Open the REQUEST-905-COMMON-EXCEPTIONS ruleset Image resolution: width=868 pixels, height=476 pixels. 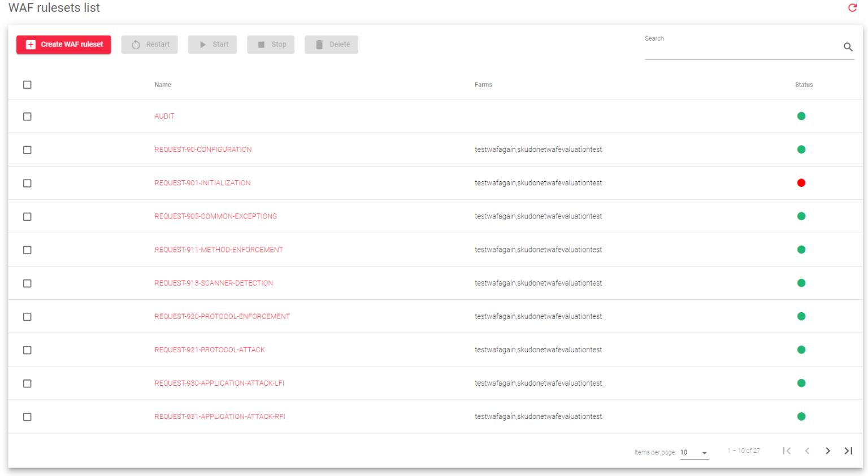click(x=216, y=216)
